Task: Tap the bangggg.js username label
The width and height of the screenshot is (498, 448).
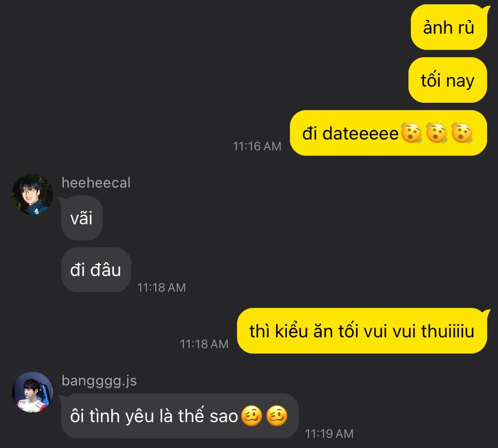Action: pyautogui.click(x=99, y=381)
